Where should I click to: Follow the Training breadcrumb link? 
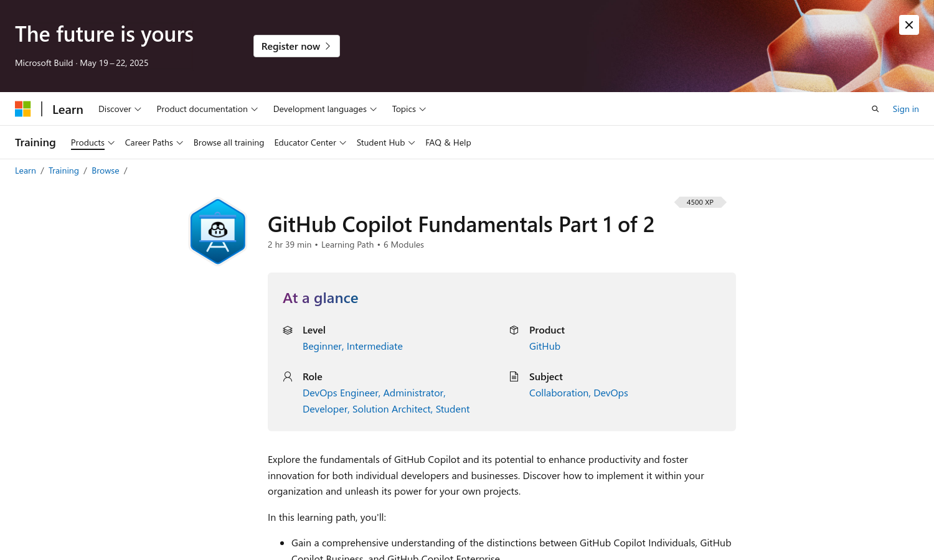[64, 170]
